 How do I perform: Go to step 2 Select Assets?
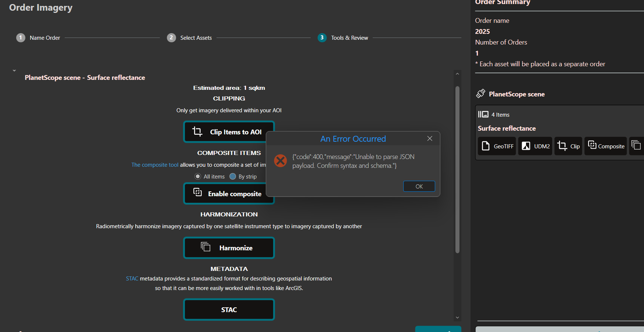[189, 38]
